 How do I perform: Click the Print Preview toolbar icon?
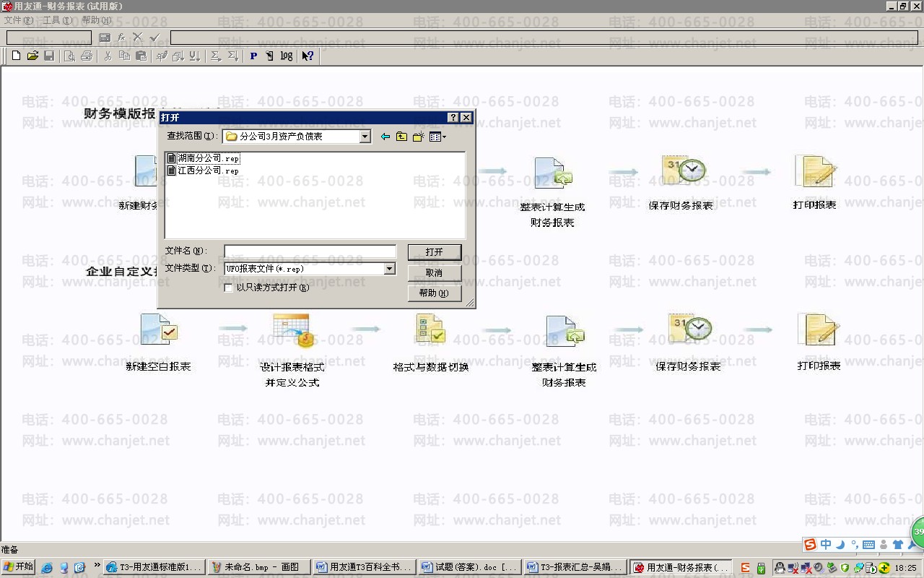[x=69, y=56]
